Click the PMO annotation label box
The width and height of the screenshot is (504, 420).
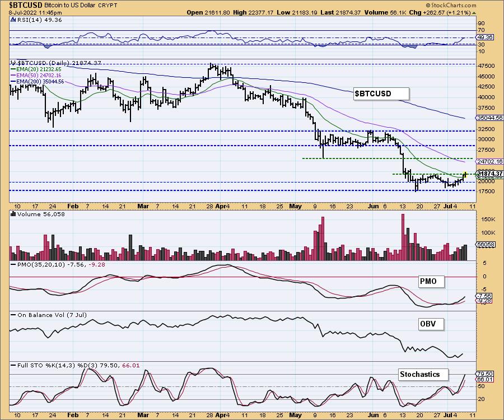click(431, 282)
